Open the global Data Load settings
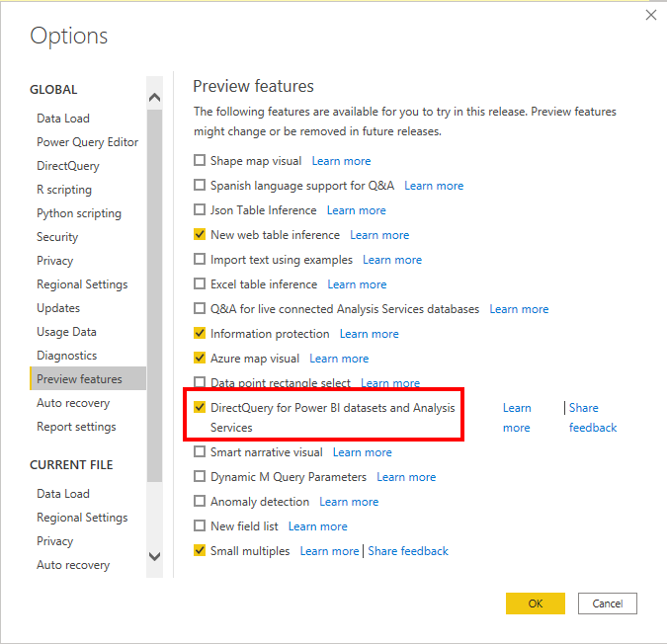This screenshot has width=667, height=644. pyautogui.click(x=63, y=119)
